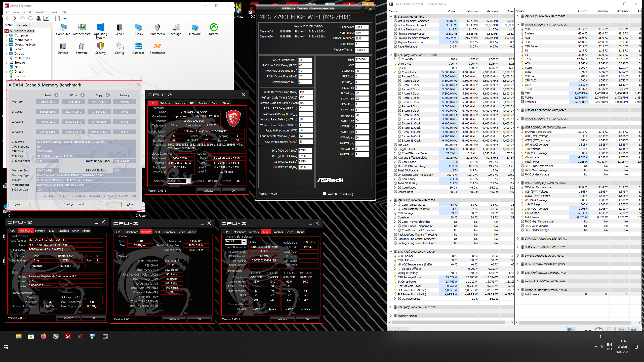Viewport: 644px width, 362px height.
Task: Open the Storage category icon
Action: pyautogui.click(x=176, y=29)
